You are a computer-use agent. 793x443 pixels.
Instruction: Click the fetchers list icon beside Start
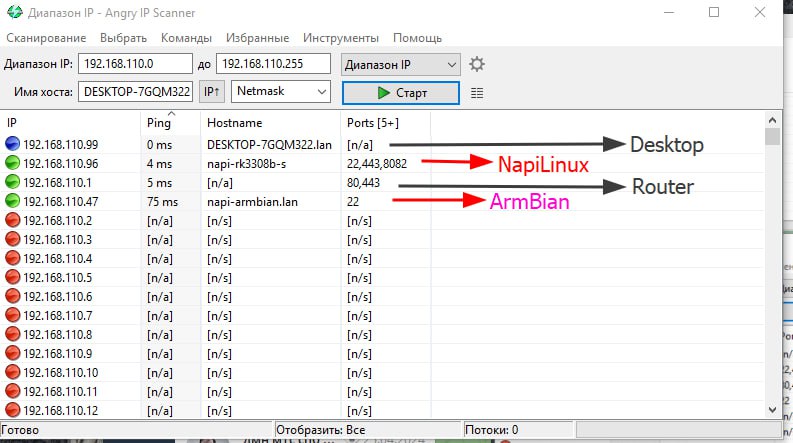(477, 93)
